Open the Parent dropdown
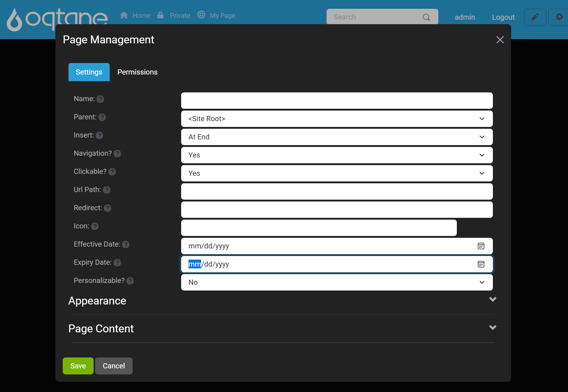Screen dimensions: 568x392 [x=337, y=119]
